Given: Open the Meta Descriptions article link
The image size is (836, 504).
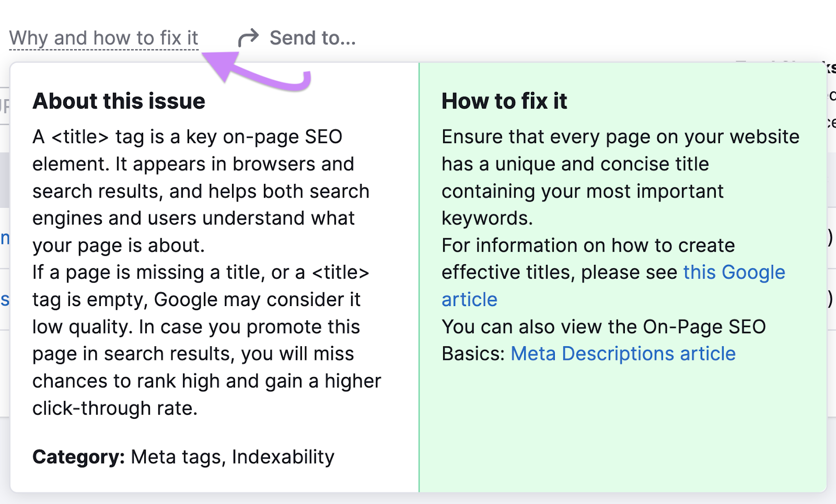Looking at the screenshot, I should click(622, 354).
